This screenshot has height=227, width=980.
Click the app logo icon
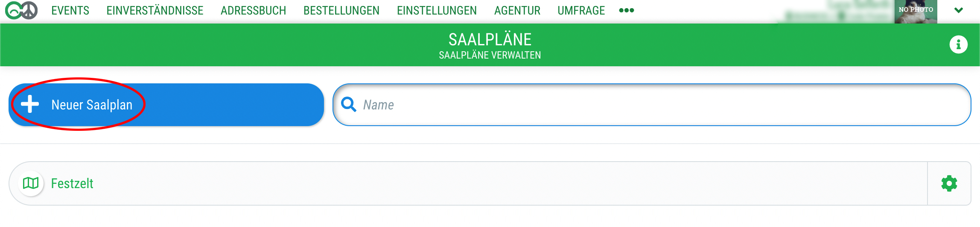[21, 11]
